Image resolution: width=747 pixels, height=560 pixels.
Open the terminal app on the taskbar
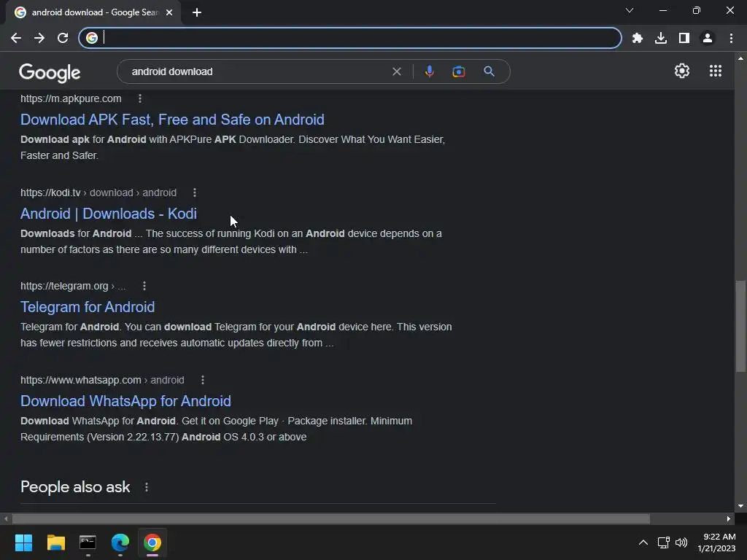pyautogui.click(x=88, y=542)
